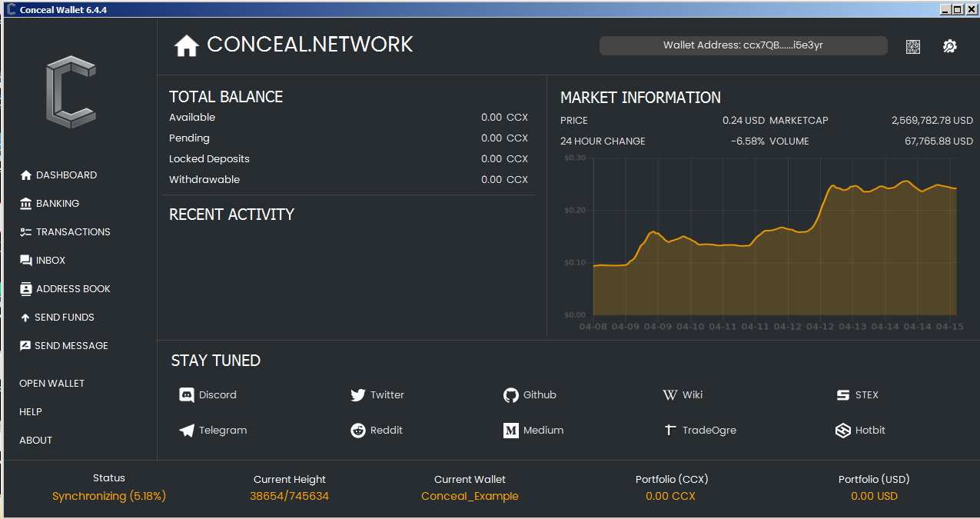Viewport: 980px width, 519px height.
Task: Open the Discord link icon
Action: pyautogui.click(x=186, y=395)
